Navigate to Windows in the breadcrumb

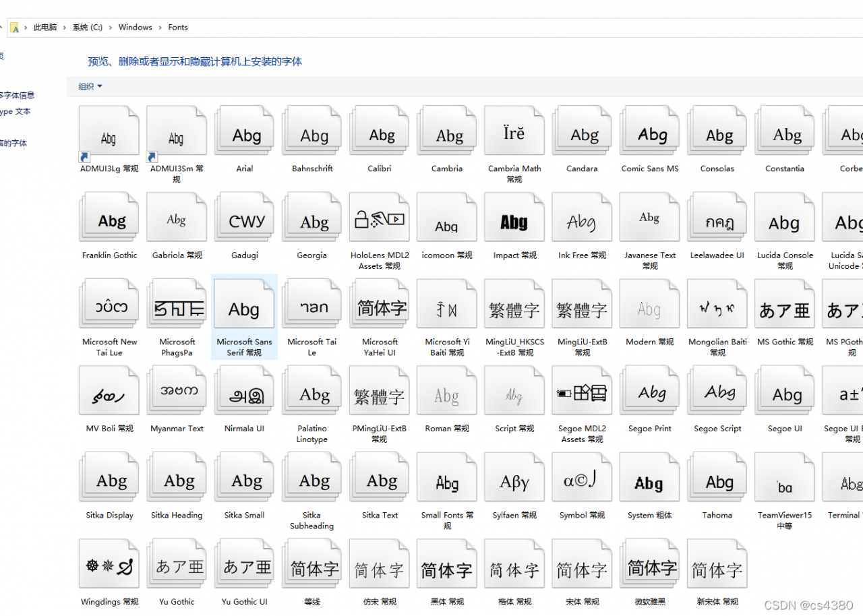136,28
